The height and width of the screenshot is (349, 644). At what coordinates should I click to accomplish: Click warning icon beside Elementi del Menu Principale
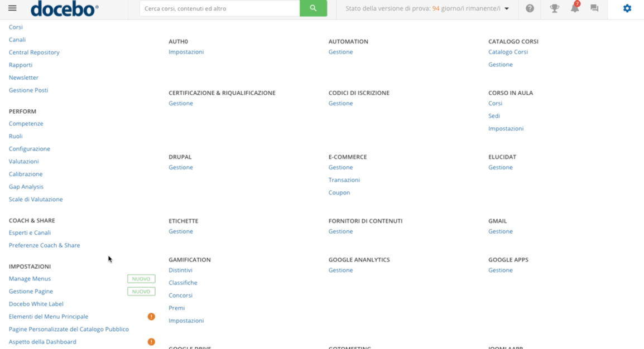[152, 317]
